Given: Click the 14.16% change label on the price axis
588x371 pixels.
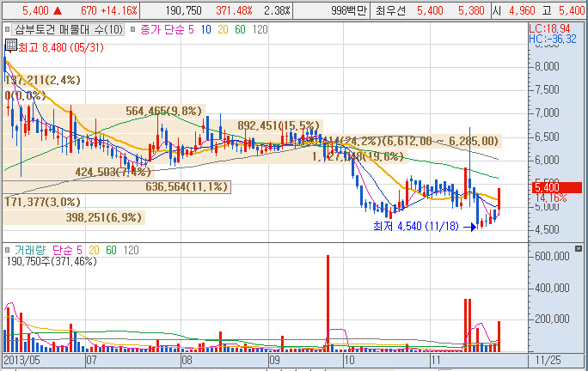Looking at the screenshot, I should (x=550, y=198).
